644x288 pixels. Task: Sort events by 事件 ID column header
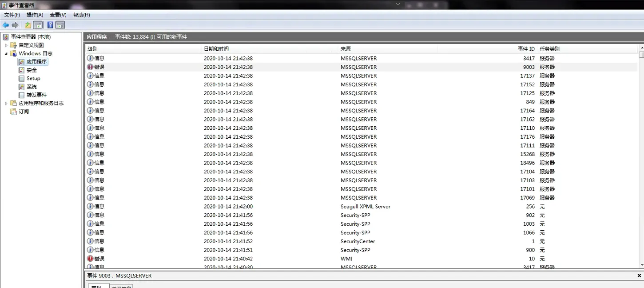[x=526, y=49]
